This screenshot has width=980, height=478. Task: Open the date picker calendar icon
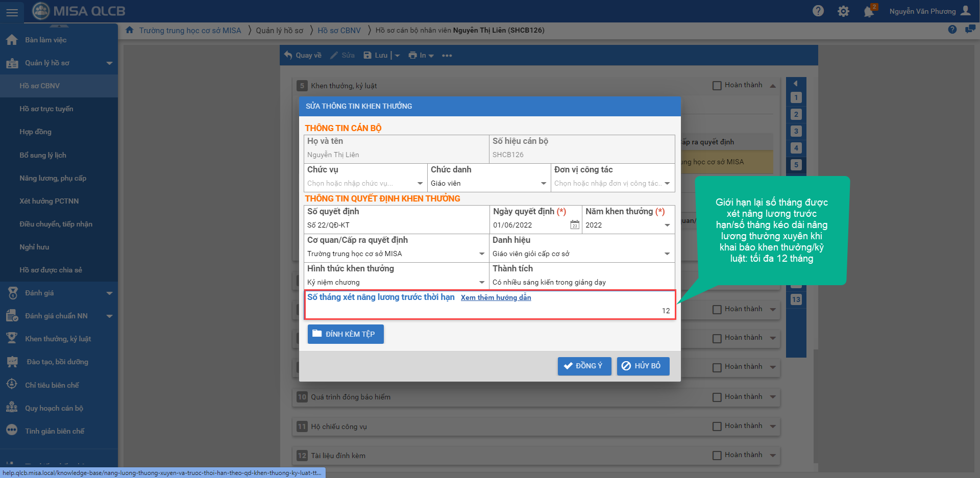coord(574,225)
